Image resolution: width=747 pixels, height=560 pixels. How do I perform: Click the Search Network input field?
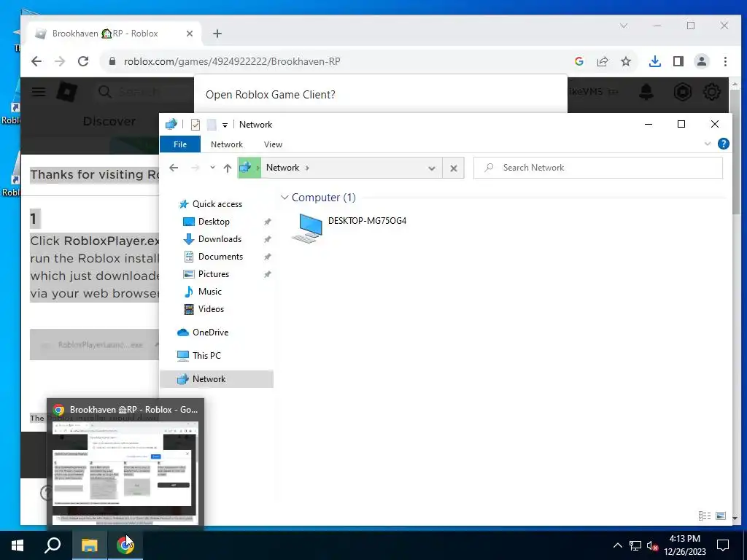click(x=598, y=168)
